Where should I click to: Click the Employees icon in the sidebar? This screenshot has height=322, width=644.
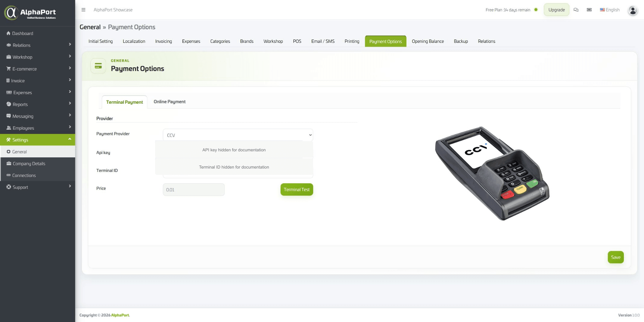tap(9, 128)
